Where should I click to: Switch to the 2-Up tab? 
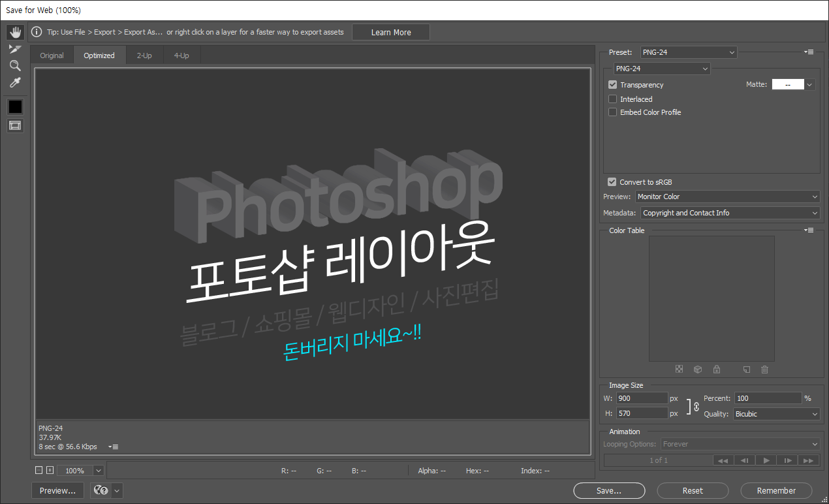click(144, 55)
